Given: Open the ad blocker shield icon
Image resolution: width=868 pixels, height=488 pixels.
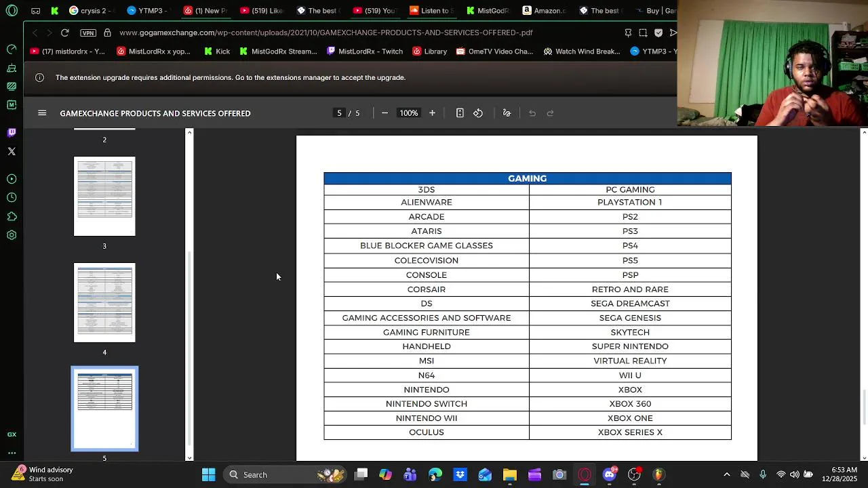Looking at the screenshot, I should [x=658, y=33].
